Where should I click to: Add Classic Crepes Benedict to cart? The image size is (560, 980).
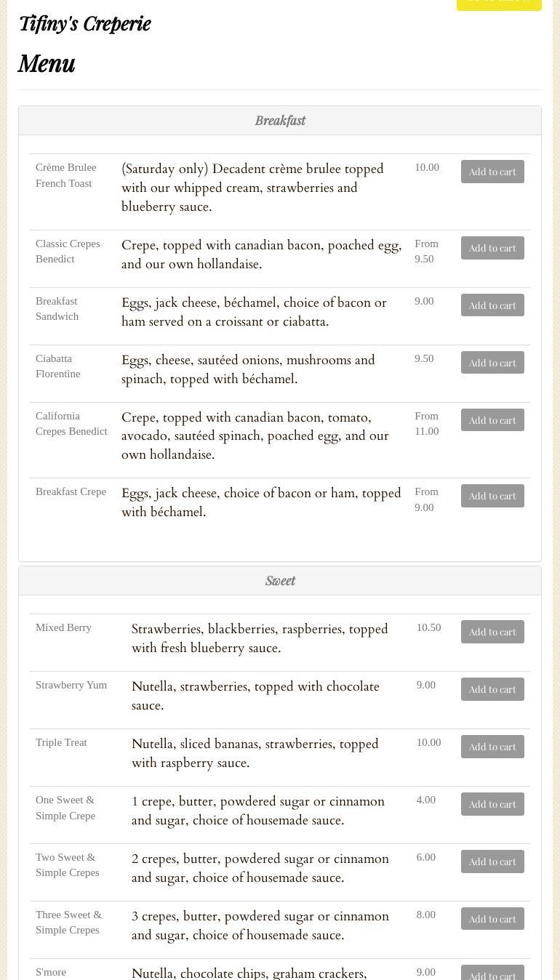tap(492, 248)
